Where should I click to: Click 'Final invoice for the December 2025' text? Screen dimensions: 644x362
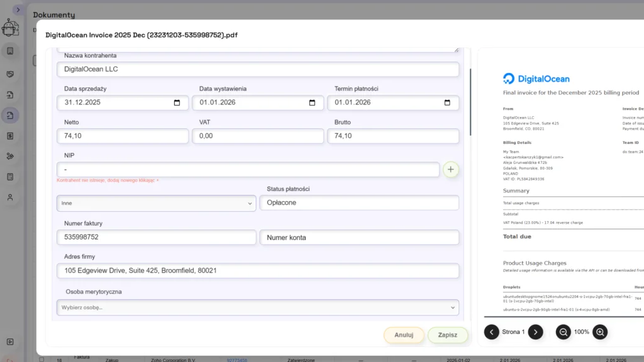571,93
